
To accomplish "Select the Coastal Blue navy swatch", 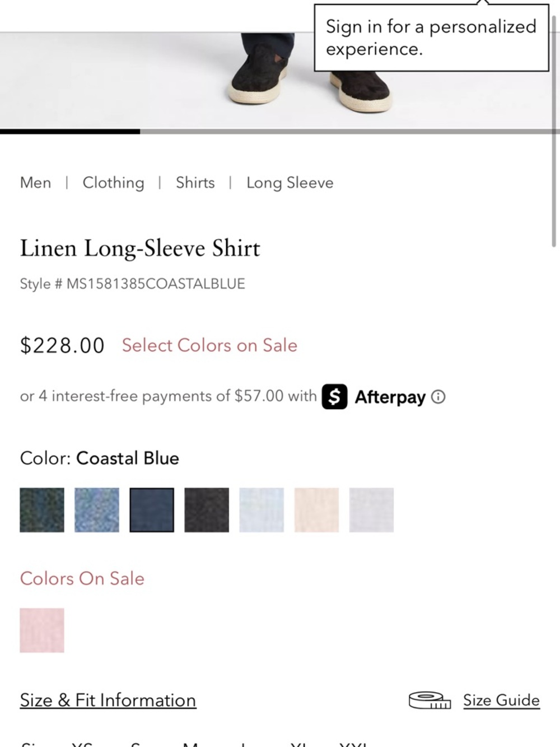I will pyautogui.click(x=152, y=510).
